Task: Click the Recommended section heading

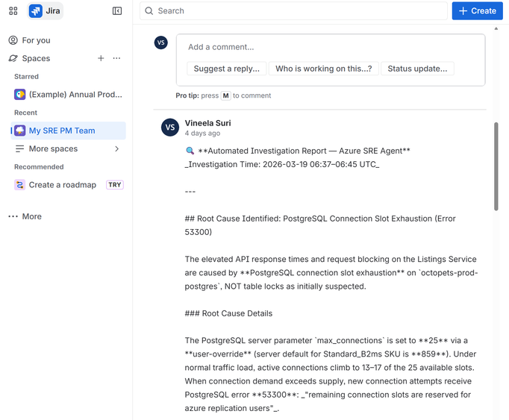Action: tap(39, 167)
